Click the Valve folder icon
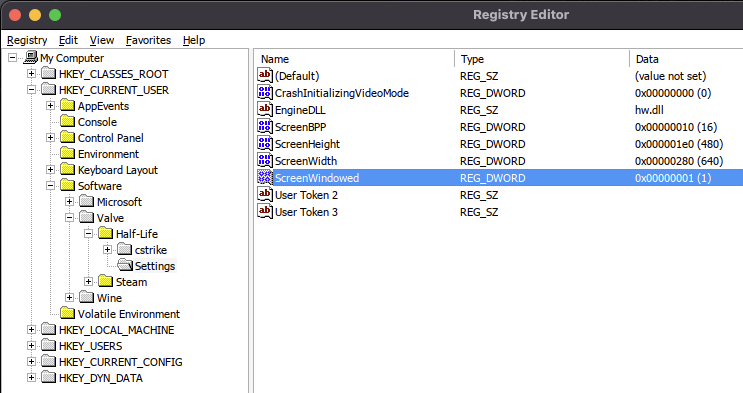The height and width of the screenshot is (393, 743). [87, 218]
